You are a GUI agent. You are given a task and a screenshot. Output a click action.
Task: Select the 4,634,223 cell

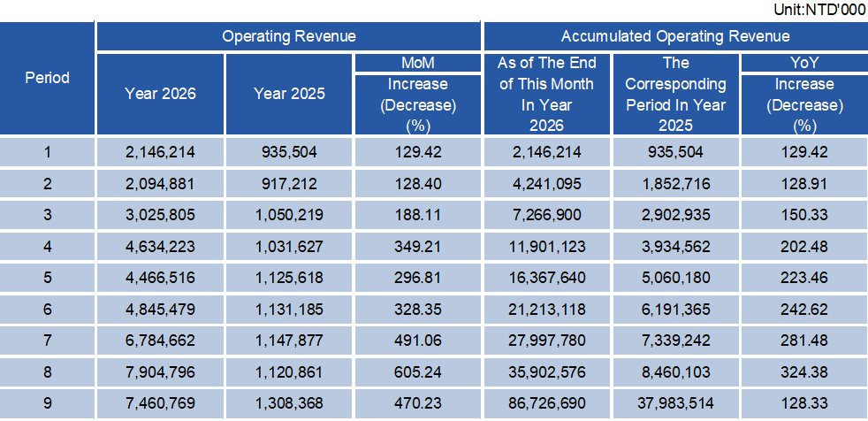(161, 246)
